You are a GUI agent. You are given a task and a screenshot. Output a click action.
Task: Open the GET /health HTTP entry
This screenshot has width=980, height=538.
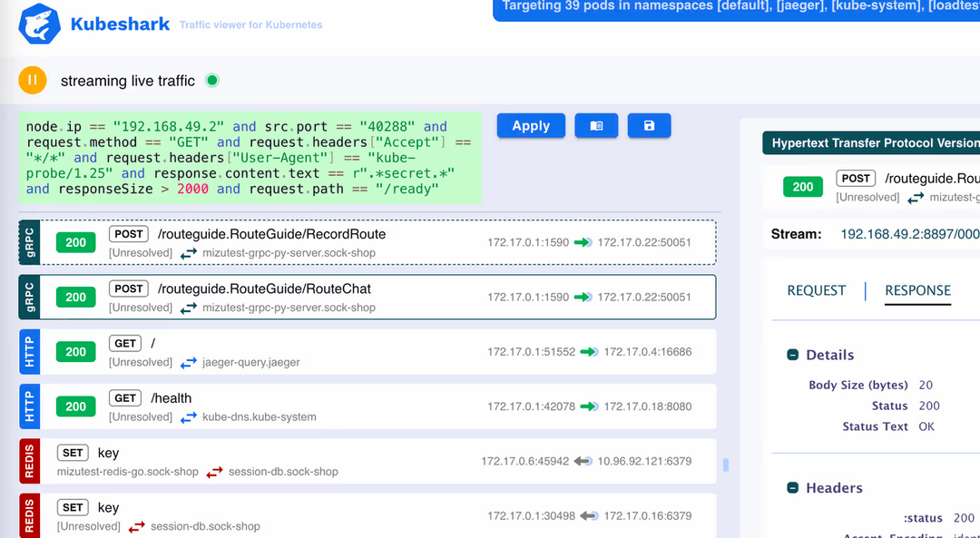point(367,406)
